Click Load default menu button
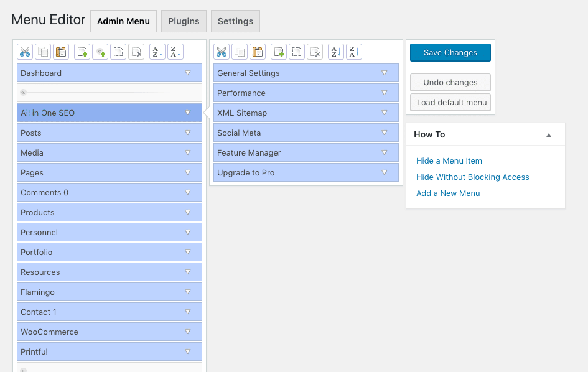Viewport: 588px width, 372px height. [450, 103]
